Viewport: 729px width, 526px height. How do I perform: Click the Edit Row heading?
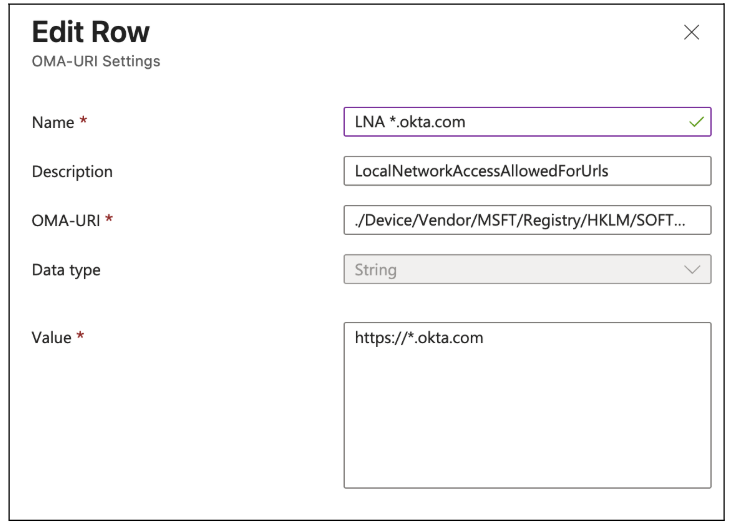(90, 33)
